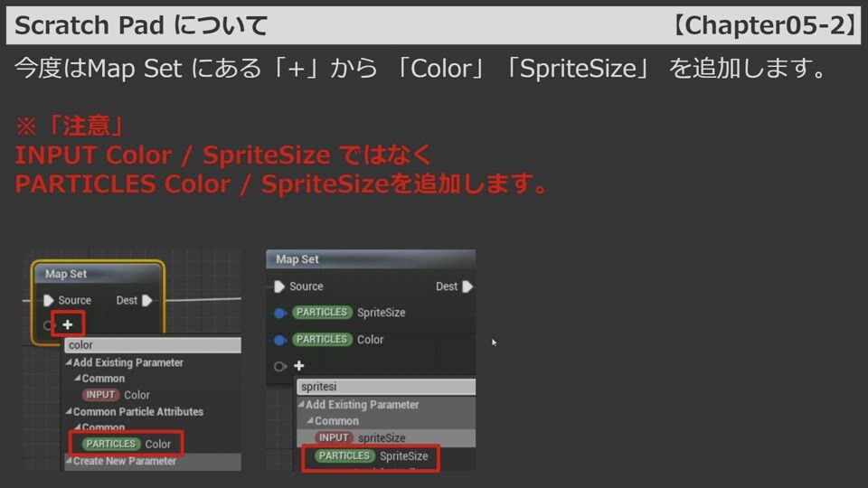Collapse Add Existing Parameter in the spritesi menu
This screenshot has height=488, width=868.
[301, 405]
